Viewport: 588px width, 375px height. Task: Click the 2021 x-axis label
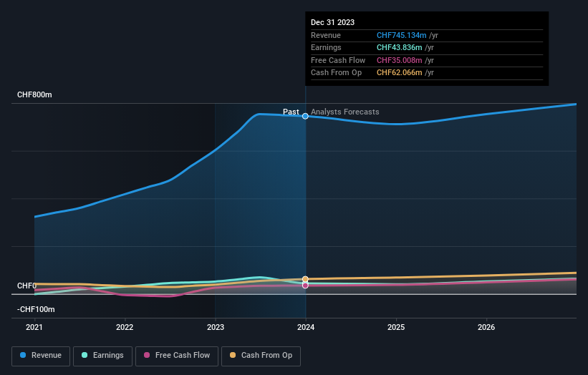(34, 328)
